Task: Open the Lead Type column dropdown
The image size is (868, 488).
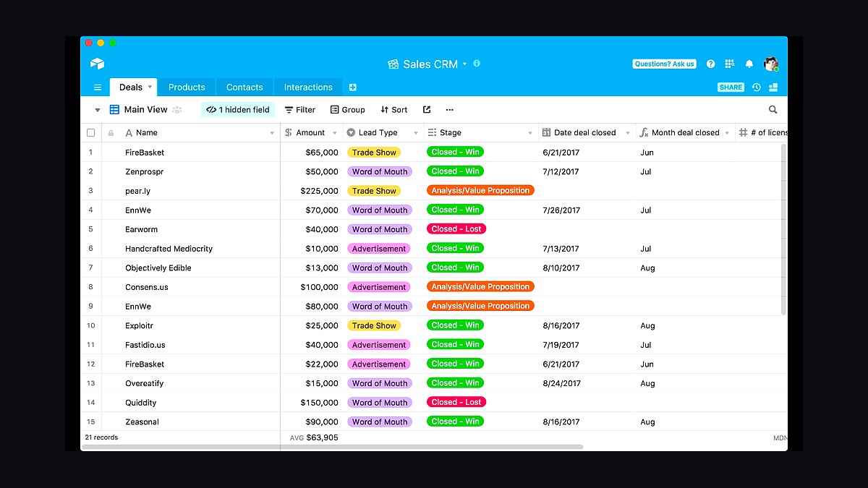Action: tap(416, 133)
